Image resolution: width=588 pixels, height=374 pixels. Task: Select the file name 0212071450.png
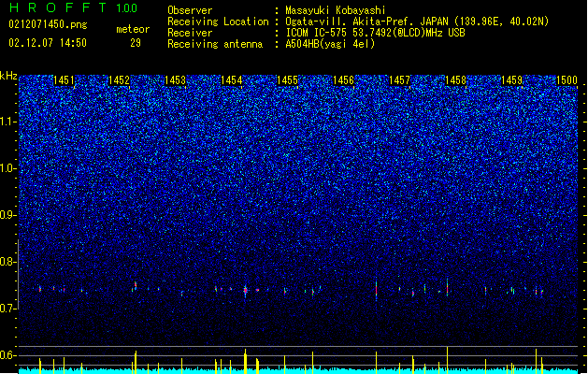pos(48,24)
